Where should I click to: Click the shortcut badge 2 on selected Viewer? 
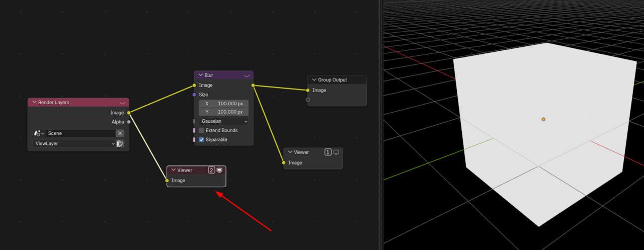[211, 170]
